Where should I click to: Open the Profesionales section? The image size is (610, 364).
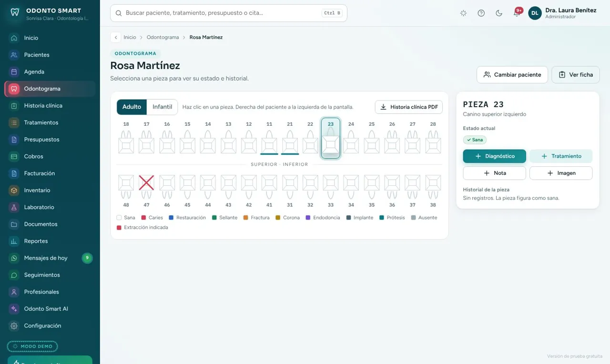coord(50,292)
